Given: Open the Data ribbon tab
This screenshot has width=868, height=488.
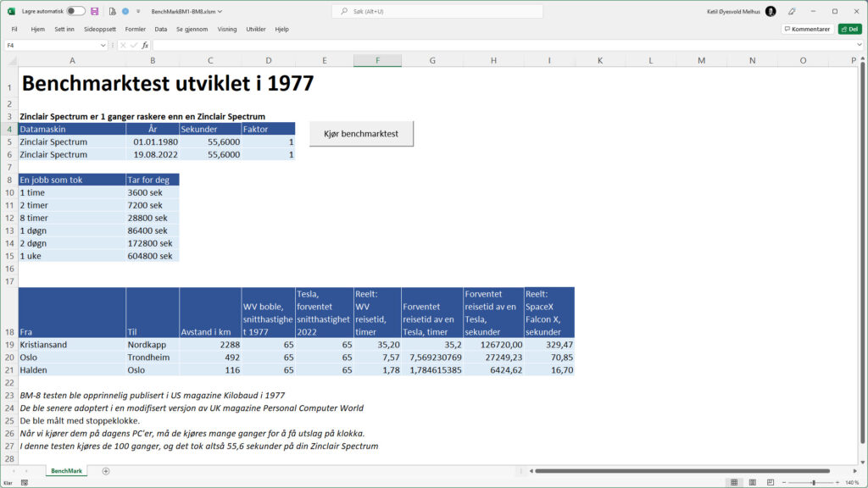Looking at the screenshot, I should (x=160, y=30).
